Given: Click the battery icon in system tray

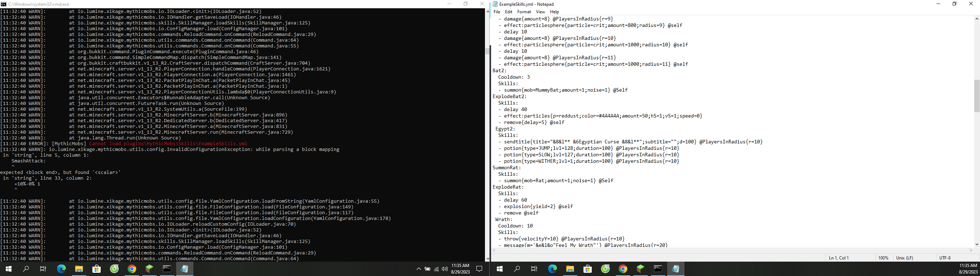Looking at the screenshot, I should [427, 269].
